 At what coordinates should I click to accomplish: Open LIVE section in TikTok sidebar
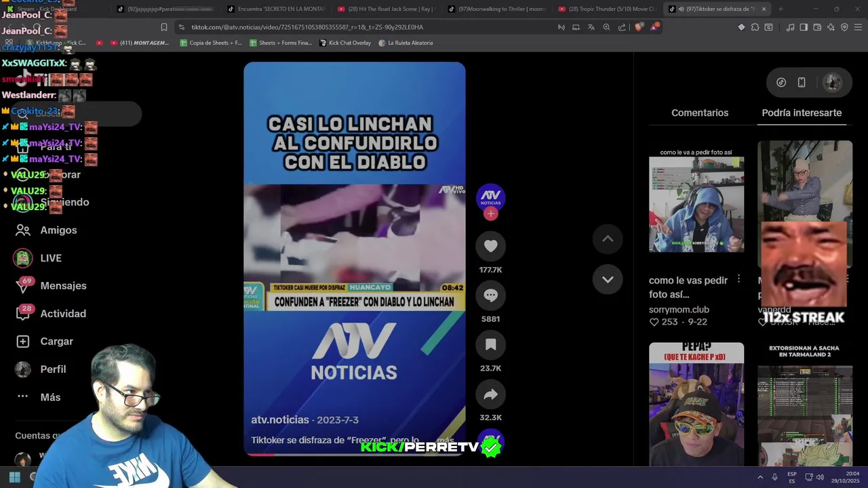[39, 258]
